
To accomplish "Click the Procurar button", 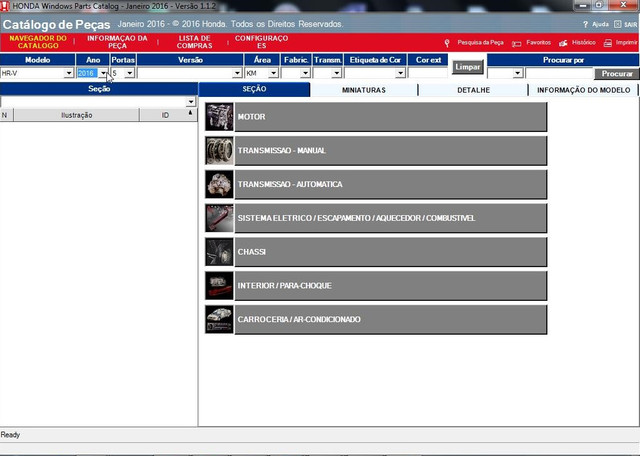I will (617, 74).
